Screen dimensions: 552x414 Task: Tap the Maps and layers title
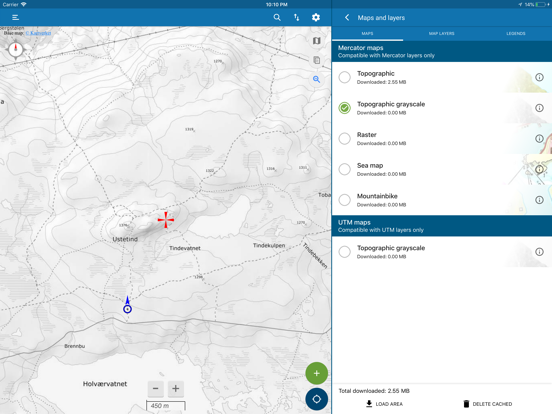381,18
